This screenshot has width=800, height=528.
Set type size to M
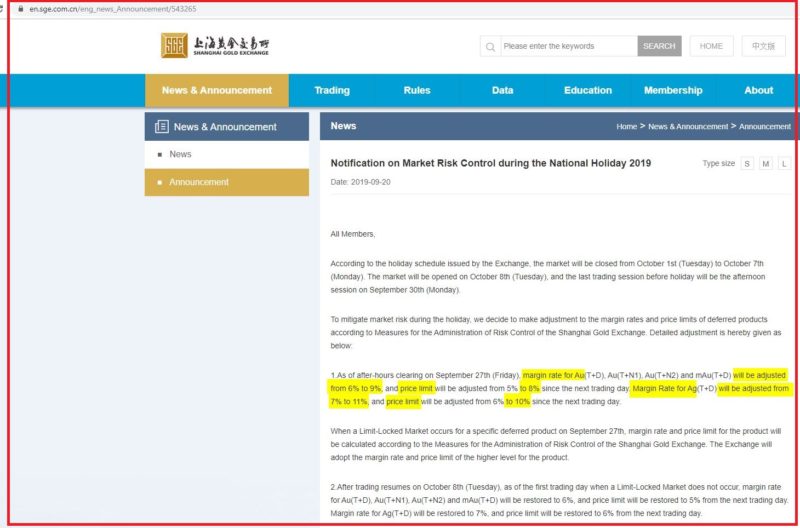(766, 164)
